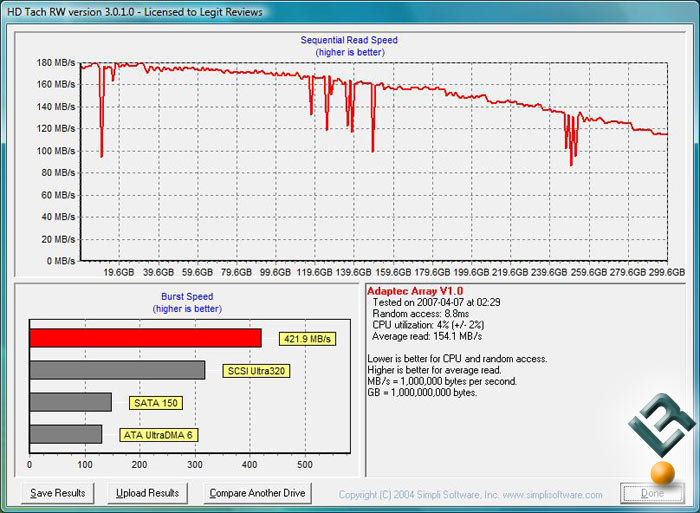The width and height of the screenshot is (700, 513).
Task: Click the 500 tick label on burst chart
Action: pyautogui.click(x=305, y=465)
